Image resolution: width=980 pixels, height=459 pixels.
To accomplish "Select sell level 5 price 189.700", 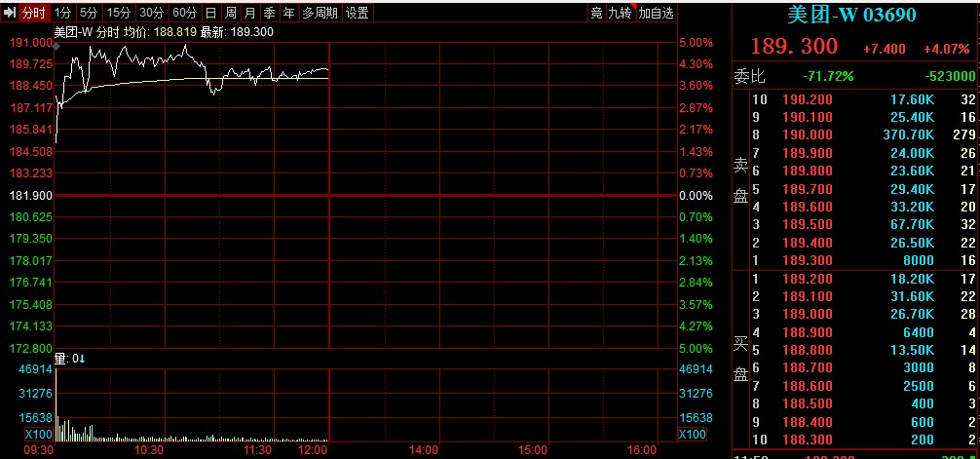I will pyautogui.click(x=808, y=189).
